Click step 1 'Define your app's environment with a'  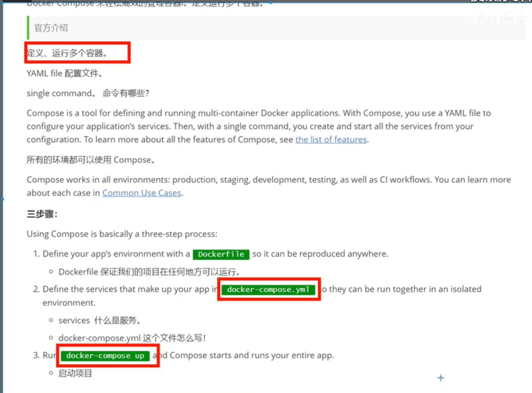pos(116,254)
